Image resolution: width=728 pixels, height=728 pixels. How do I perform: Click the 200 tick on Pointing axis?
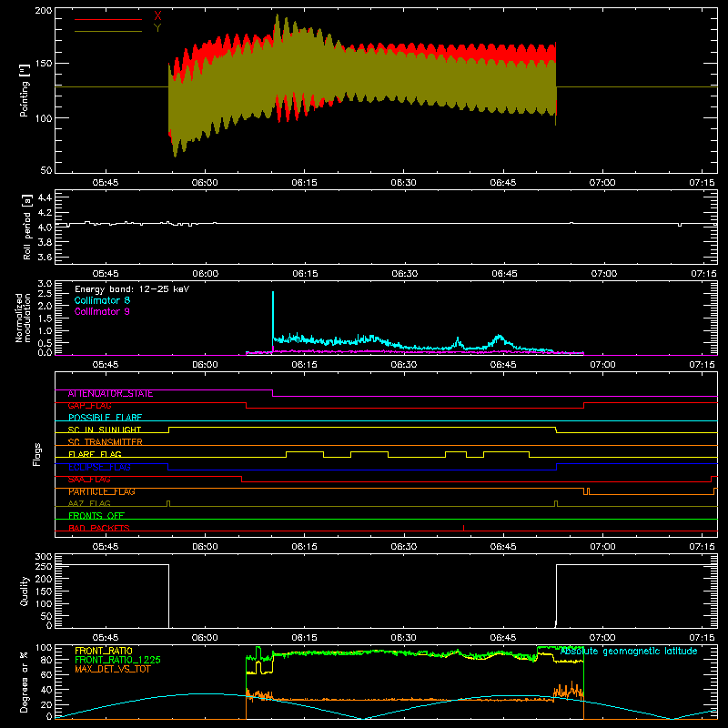(44, 11)
